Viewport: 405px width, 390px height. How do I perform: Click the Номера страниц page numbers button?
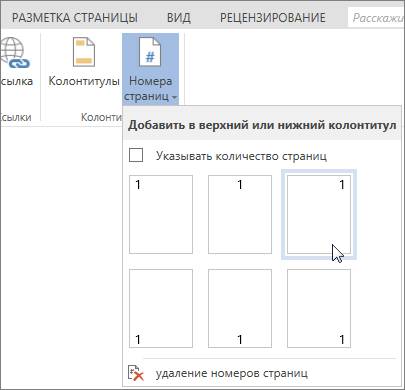(150, 69)
